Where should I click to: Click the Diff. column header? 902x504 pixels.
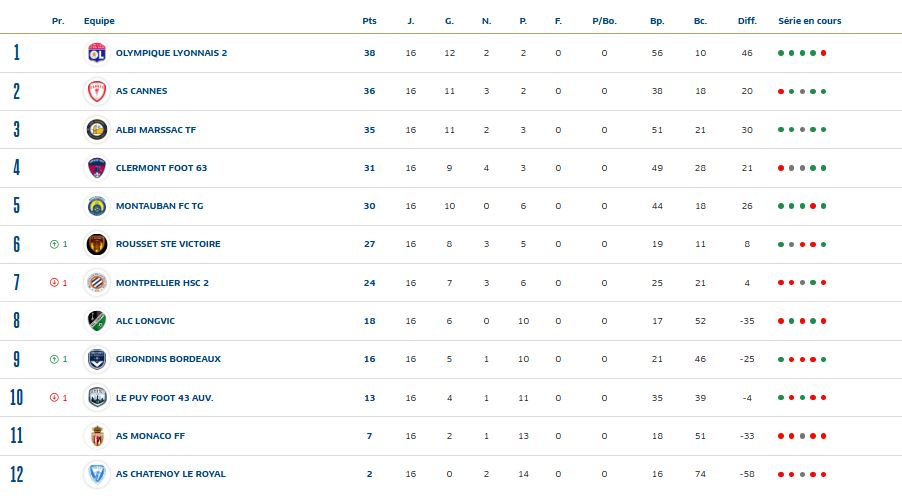(747, 20)
